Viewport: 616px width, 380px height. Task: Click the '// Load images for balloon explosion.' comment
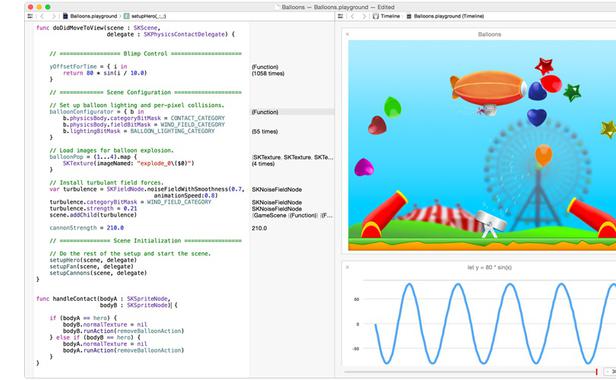pyautogui.click(x=112, y=151)
